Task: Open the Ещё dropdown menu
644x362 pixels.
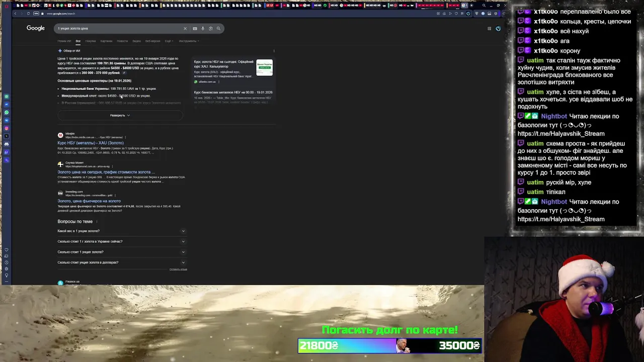Action: click(169, 41)
